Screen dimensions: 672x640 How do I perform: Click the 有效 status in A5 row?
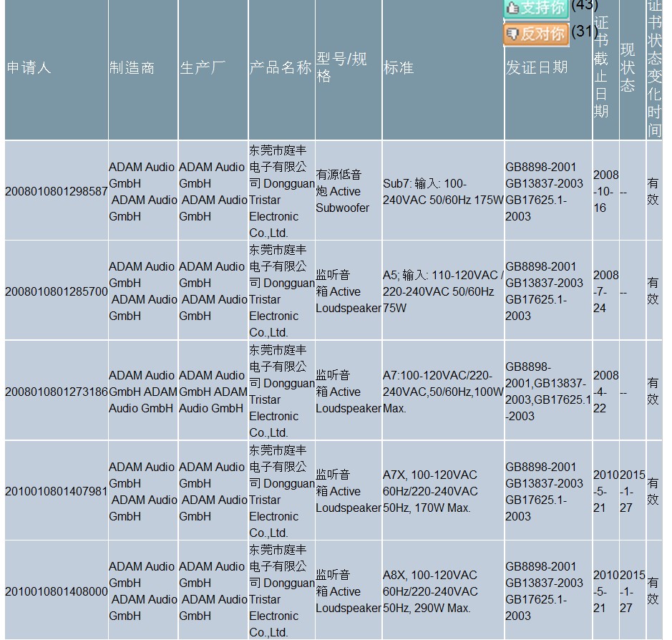tap(653, 291)
